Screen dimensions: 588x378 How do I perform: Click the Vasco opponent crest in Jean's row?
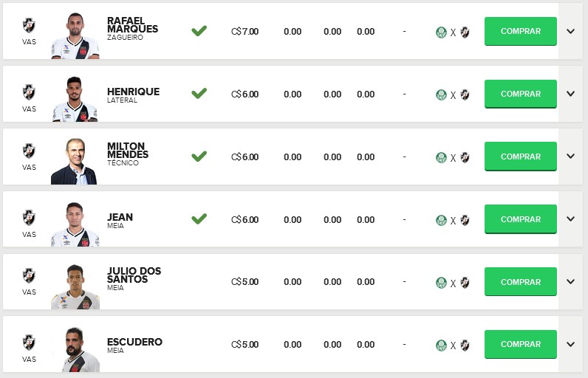465,219
